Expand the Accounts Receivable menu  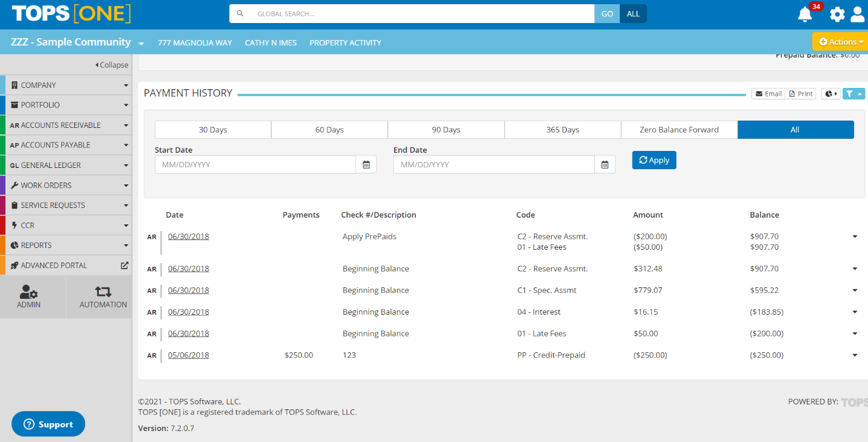pos(67,125)
